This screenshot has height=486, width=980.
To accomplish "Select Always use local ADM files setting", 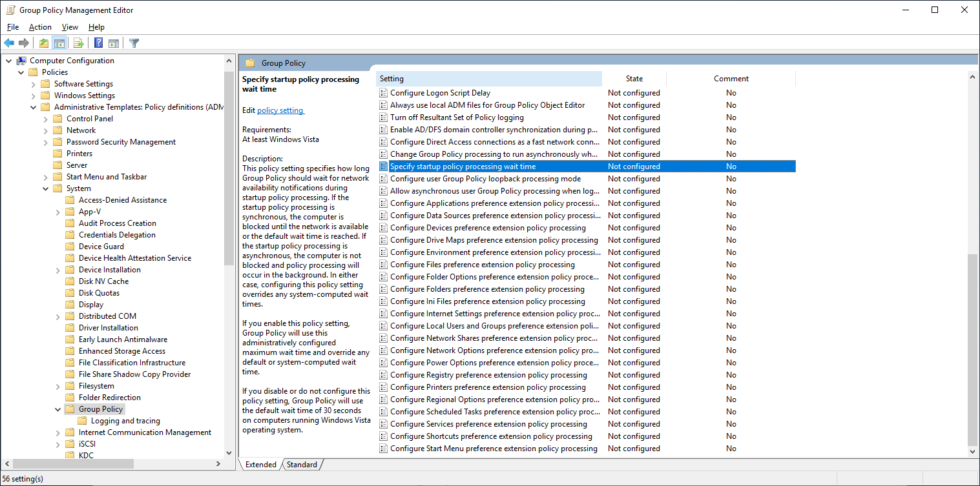I will pos(487,105).
